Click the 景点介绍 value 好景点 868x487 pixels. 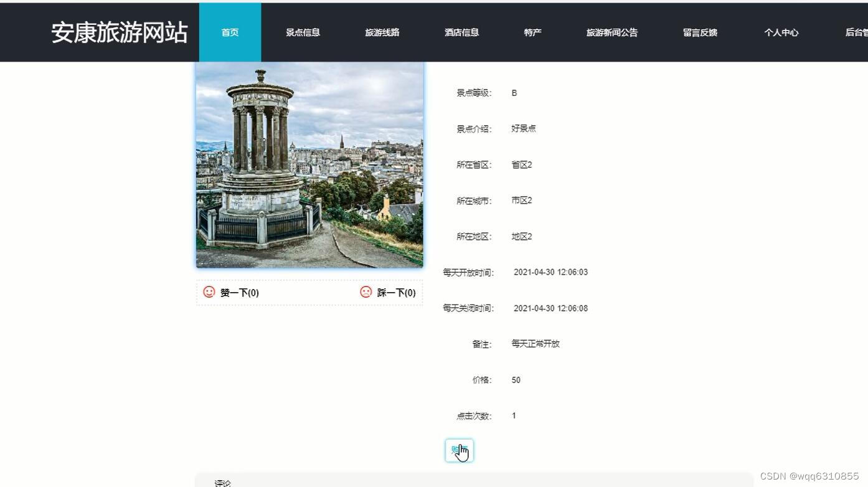[524, 129]
